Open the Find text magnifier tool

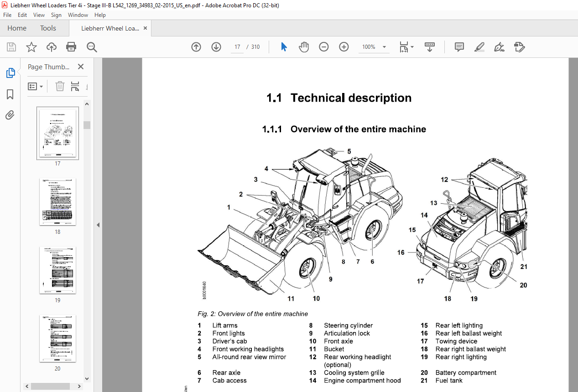(92, 47)
